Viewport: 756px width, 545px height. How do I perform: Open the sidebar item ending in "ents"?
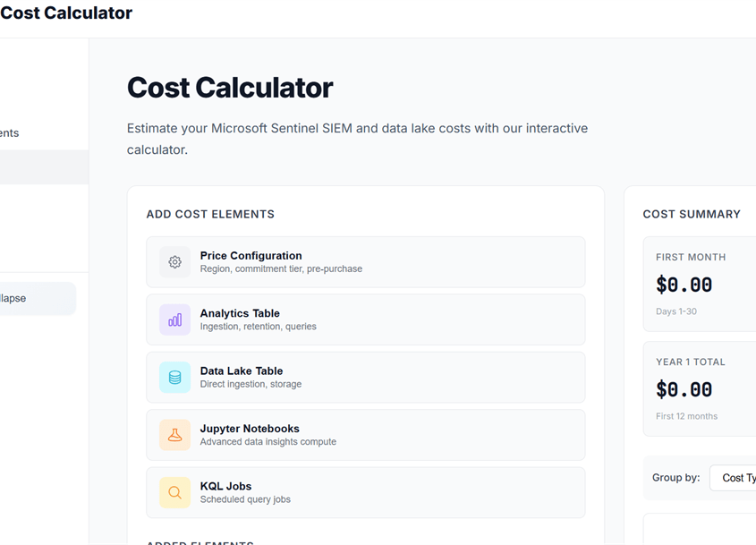tap(10, 133)
